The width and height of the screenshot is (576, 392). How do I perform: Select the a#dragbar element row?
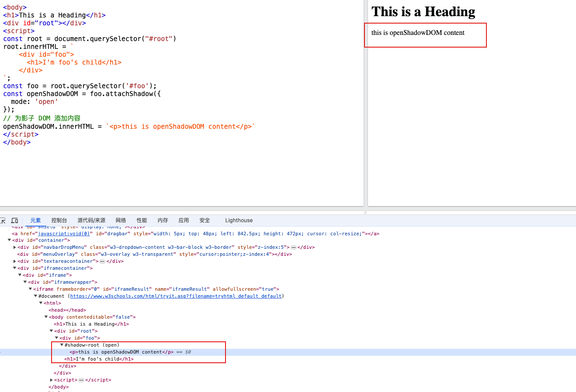195,234
